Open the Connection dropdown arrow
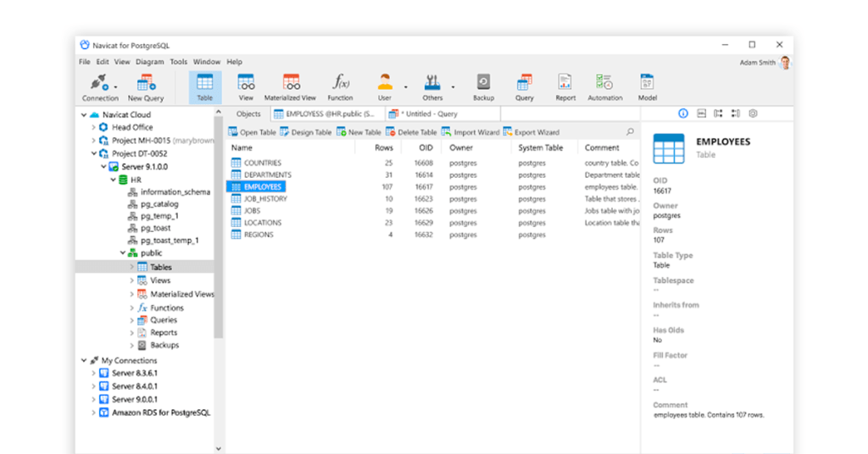 click(115, 87)
